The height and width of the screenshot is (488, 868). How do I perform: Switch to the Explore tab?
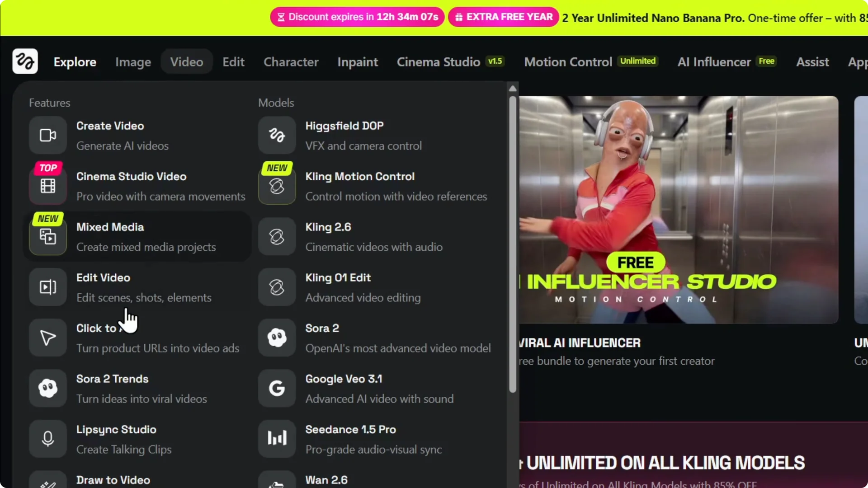click(75, 61)
